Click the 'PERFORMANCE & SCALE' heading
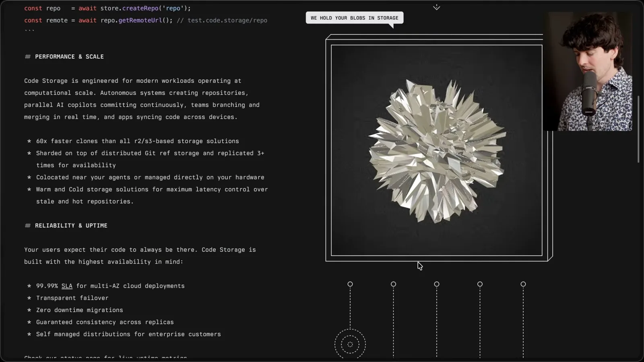Image resolution: width=644 pixels, height=362 pixels. pyautogui.click(x=69, y=57)
